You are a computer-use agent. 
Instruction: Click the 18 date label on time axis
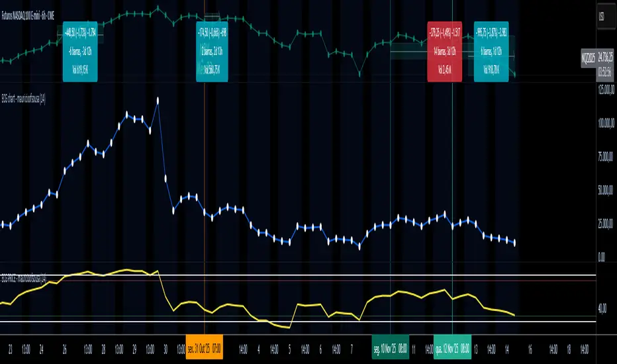(x=569, y=349)
